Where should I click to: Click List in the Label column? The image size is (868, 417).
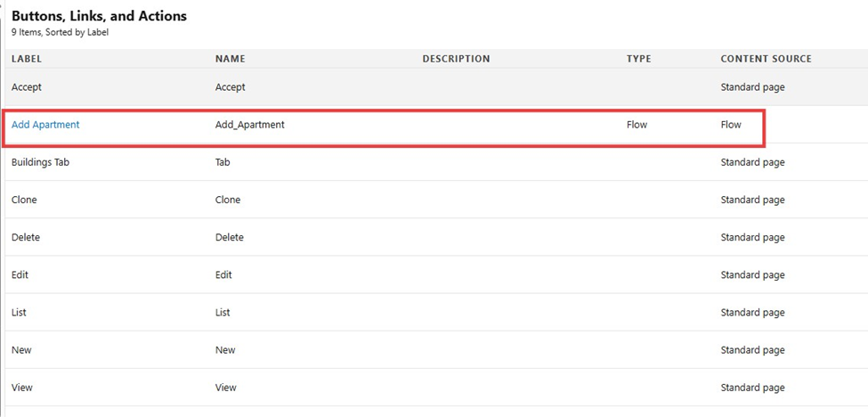[x=20, y=312]
